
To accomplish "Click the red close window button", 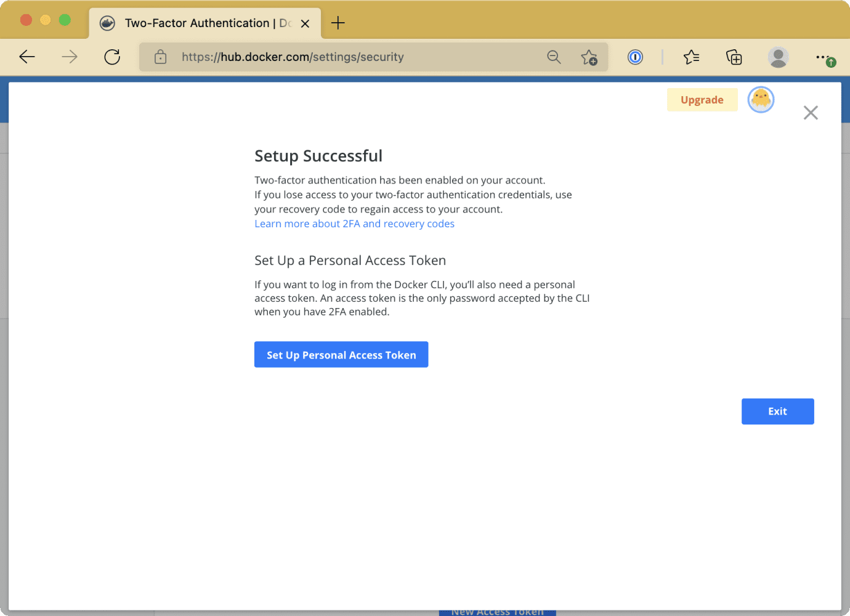I will (26, 20).
